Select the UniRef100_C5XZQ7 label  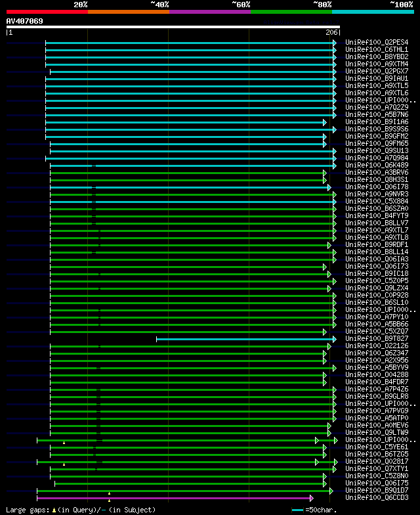click(x=377, y=331)
